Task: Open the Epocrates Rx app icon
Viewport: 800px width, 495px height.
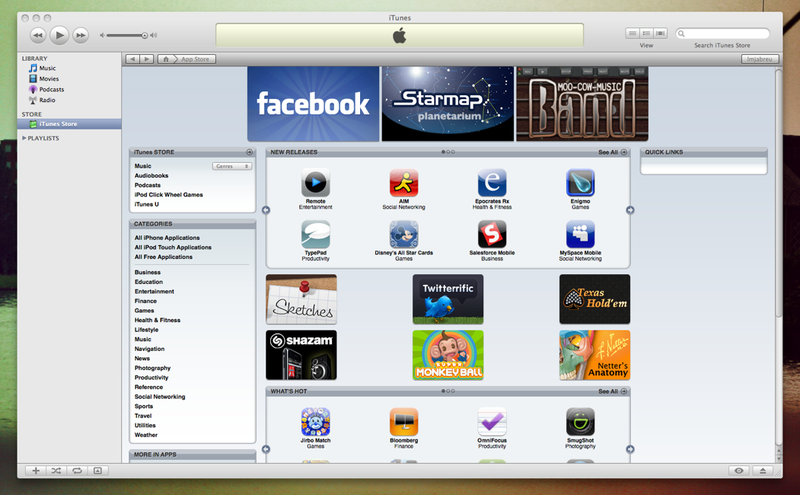Action: point(492,183)
